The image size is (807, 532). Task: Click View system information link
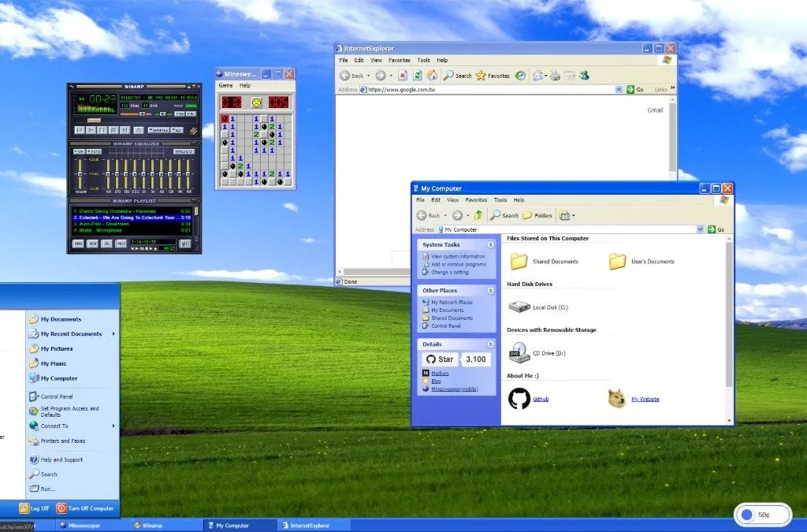point(458,256)
